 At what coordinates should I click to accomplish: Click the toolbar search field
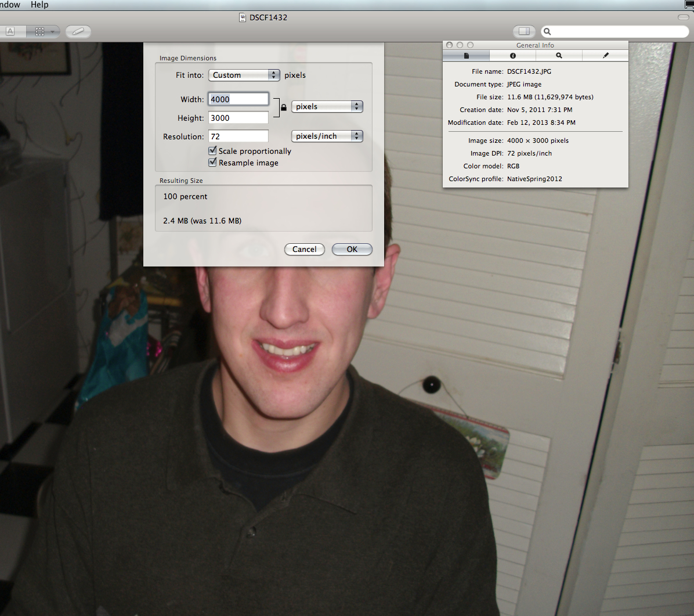point(615,31)
